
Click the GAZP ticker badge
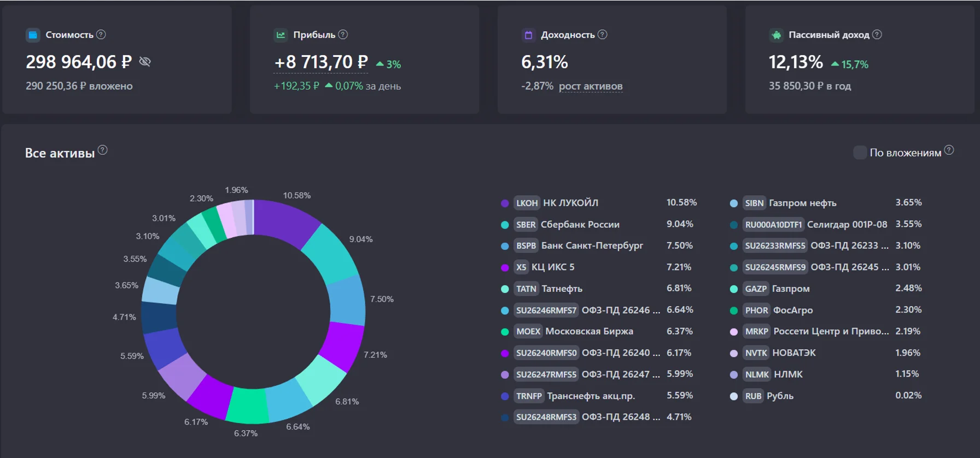(756, 289)
